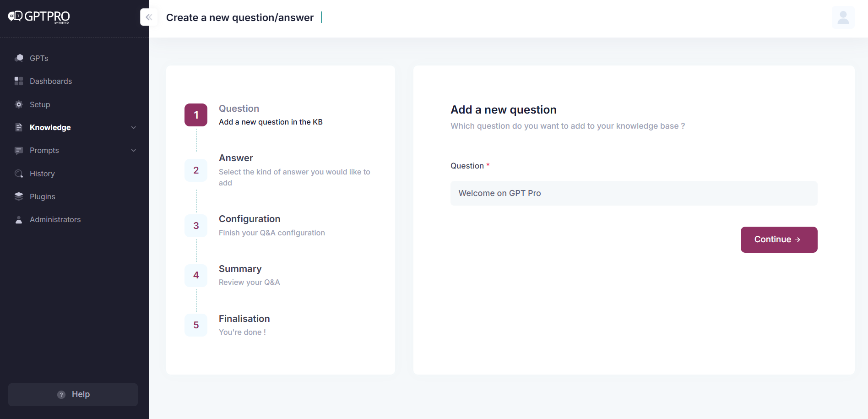Open the user profile avatar
Screen dimensions: 868x419
point(843,17)
